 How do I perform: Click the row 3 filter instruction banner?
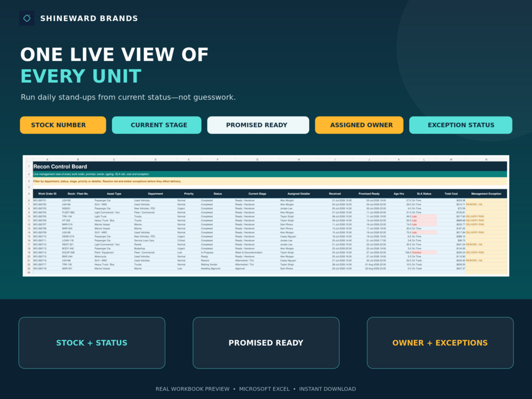pos(270,181)
